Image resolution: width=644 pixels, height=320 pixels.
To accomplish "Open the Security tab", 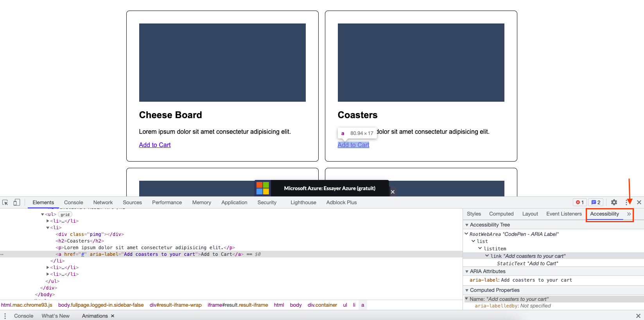I will point(267,202).
